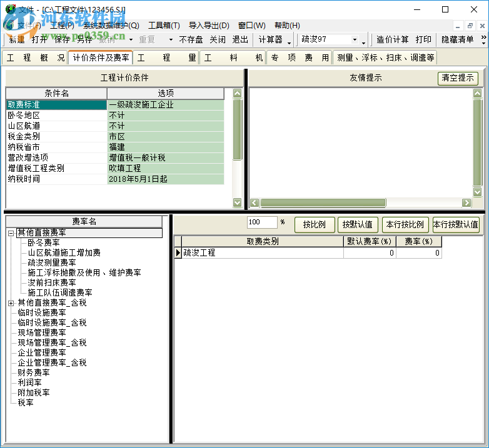Select 利润率 in the tree

pos(29,382)
